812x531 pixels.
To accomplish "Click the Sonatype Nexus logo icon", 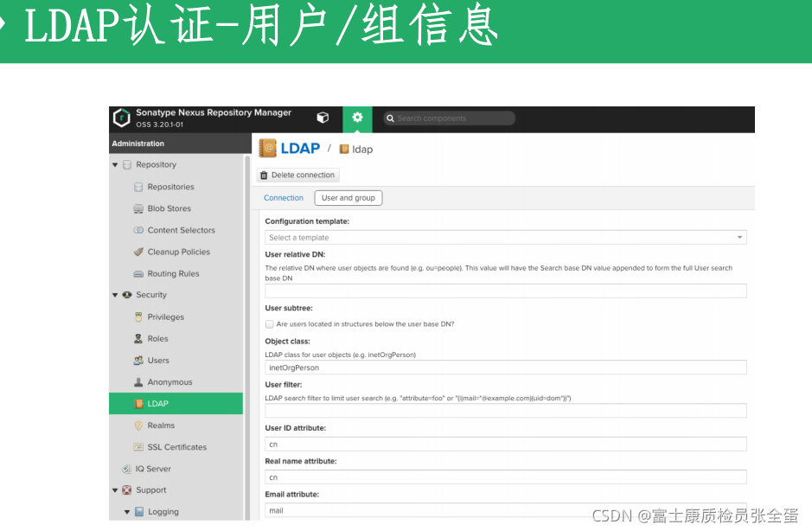I will [x=121, y=118].
